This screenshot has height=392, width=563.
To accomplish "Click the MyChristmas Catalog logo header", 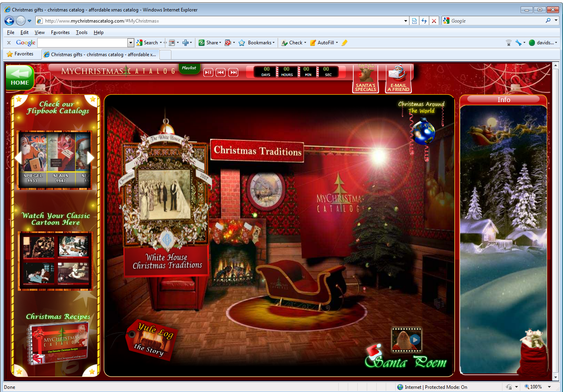I will click(x=118, y=71).
